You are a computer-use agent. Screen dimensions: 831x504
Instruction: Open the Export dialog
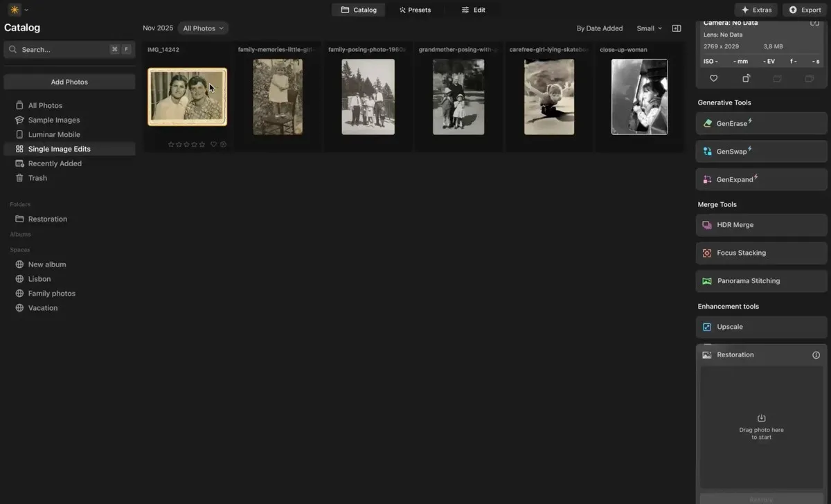[x=803, y=10]
